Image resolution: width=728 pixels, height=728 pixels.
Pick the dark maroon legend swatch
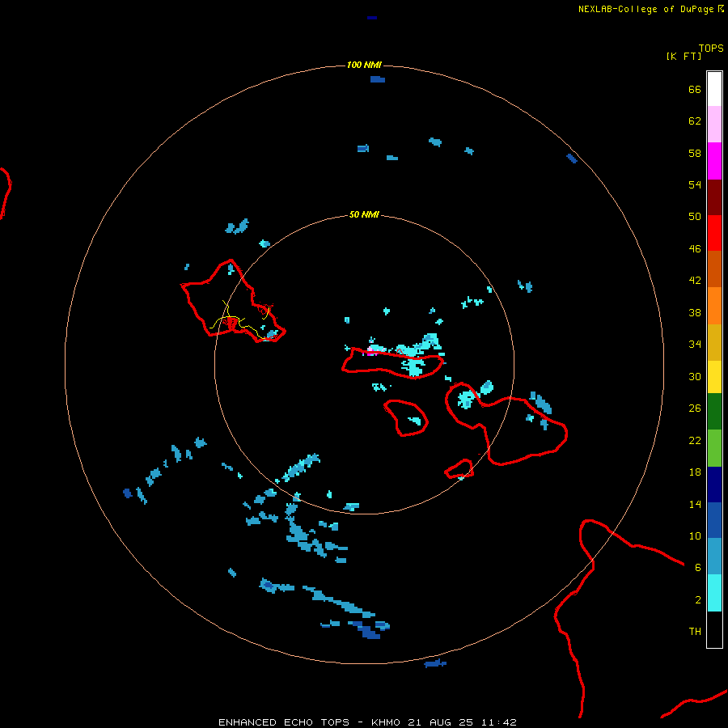pyautogui.click(x=714, y=197)
